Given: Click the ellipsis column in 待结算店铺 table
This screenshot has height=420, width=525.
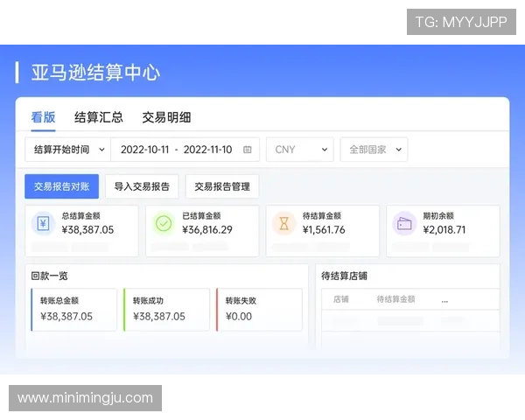Looking at the screenshot, I should 444,301.
